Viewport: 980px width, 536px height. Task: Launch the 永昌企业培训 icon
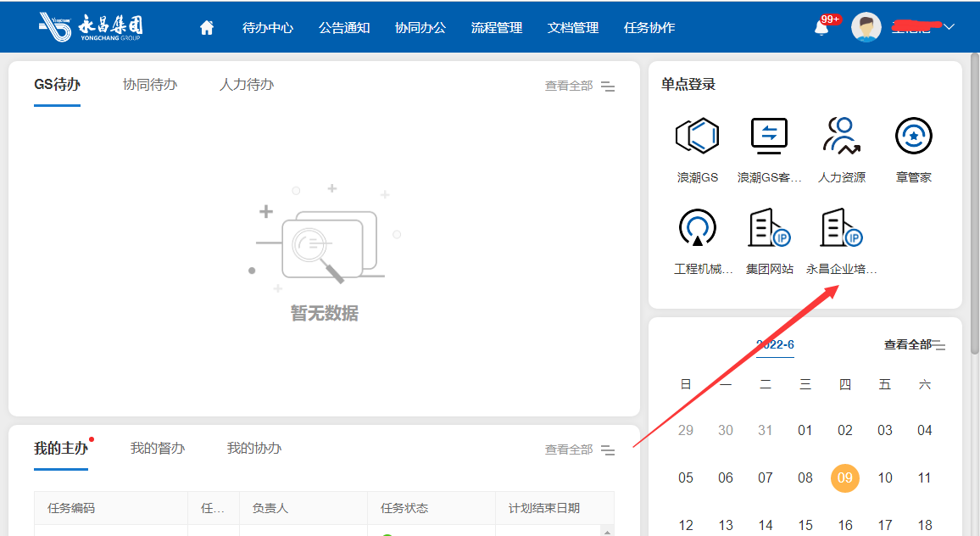(841, 227)
